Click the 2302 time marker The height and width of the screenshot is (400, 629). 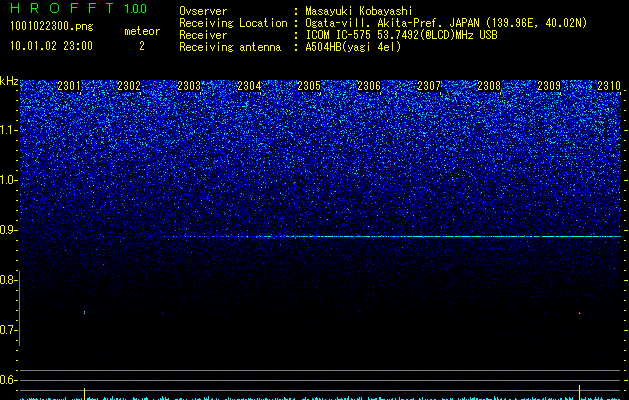coord(129,86)
